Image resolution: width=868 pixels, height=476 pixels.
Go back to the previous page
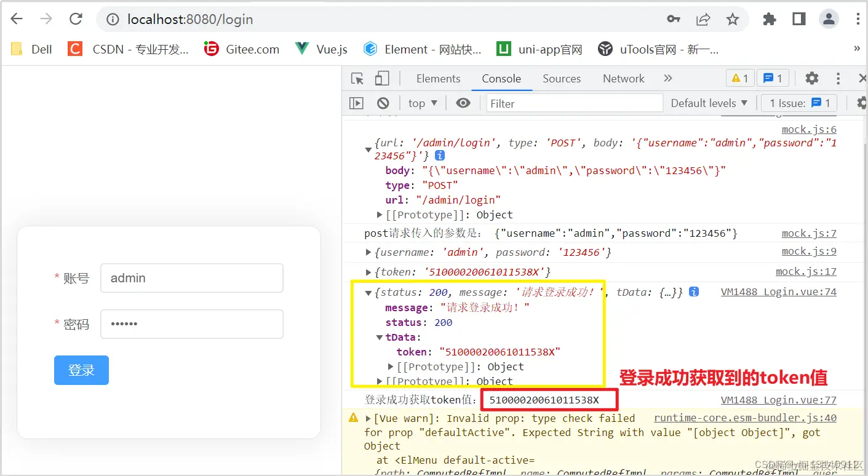17,19
